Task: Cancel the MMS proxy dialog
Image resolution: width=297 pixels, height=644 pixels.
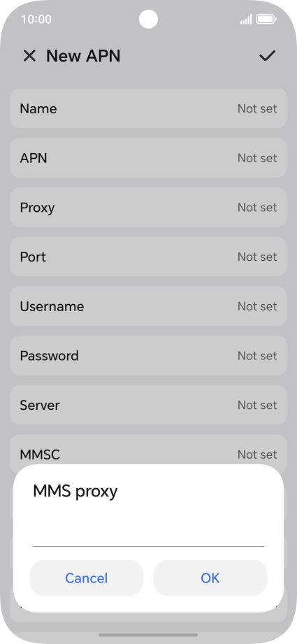Action: coord(87,578)
